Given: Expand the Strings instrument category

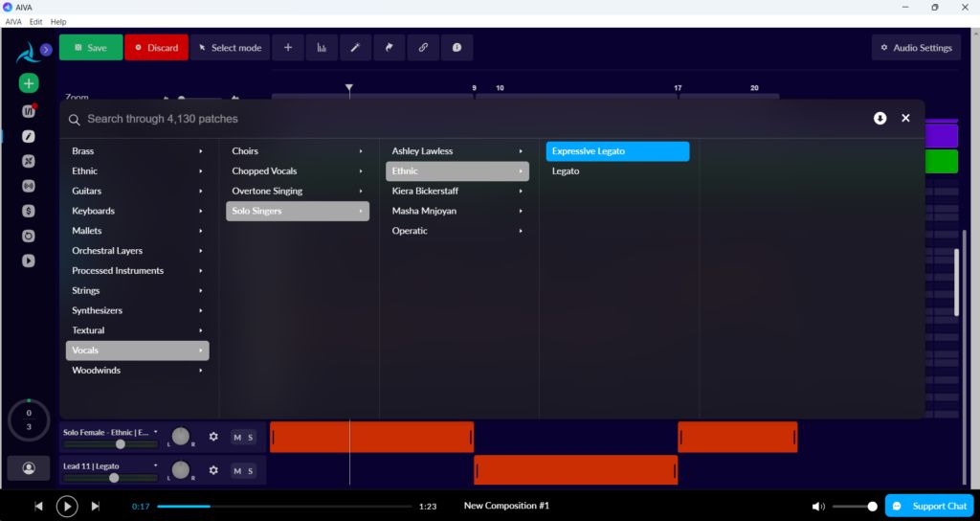Looking at the screenshot, I should (138, 290).
